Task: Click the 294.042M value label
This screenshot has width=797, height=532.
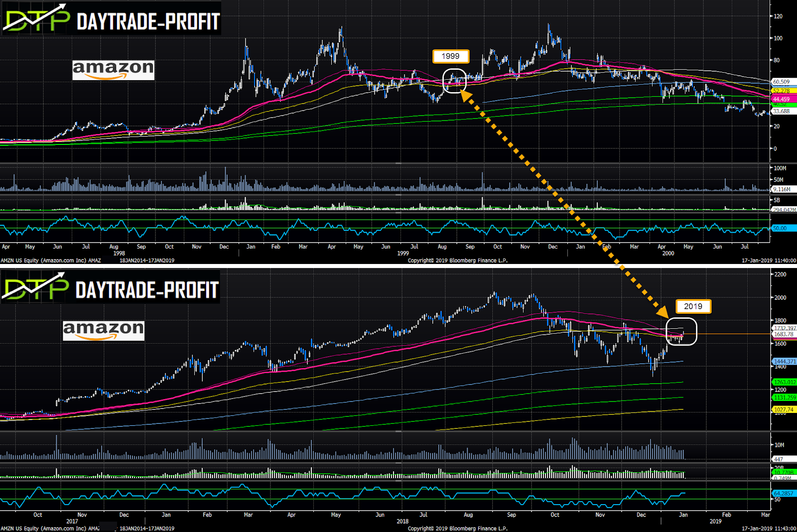Action: tap(784, 210)
